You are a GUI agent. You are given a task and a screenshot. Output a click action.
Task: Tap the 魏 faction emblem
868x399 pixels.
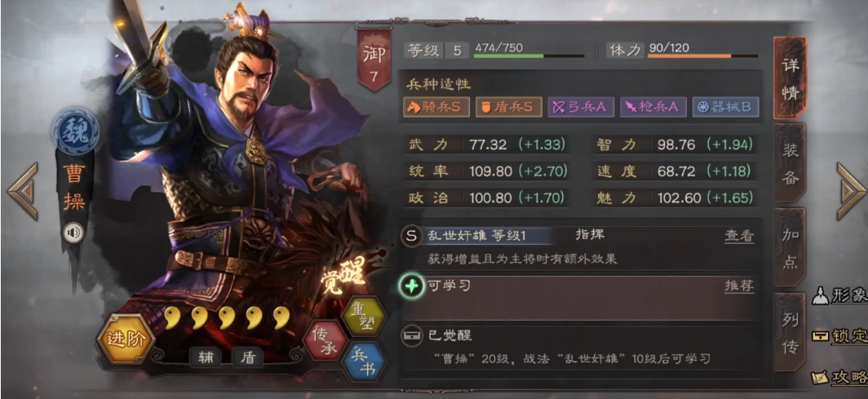pyautogui.click(x=76, y=132)
